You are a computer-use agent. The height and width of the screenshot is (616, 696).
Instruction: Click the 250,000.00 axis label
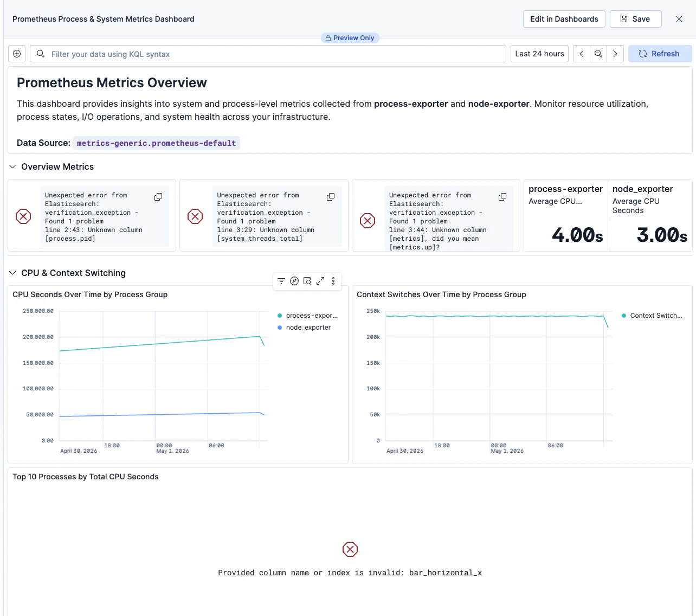[38, 311]
